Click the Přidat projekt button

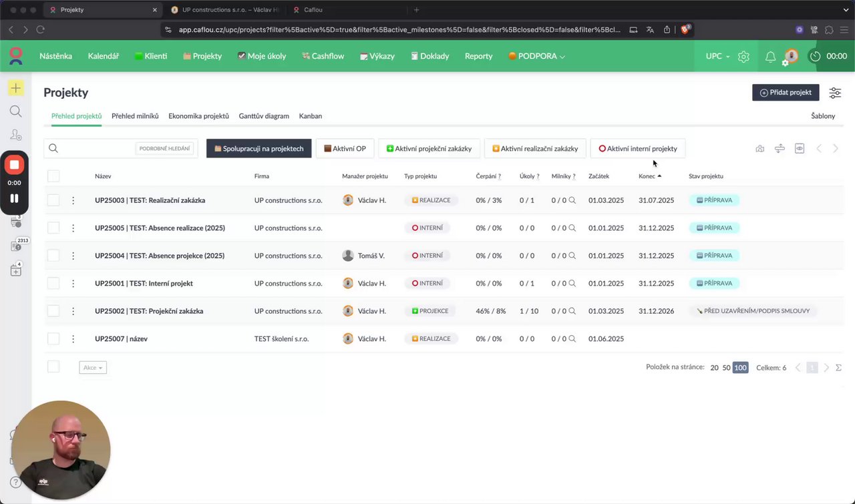786,93
